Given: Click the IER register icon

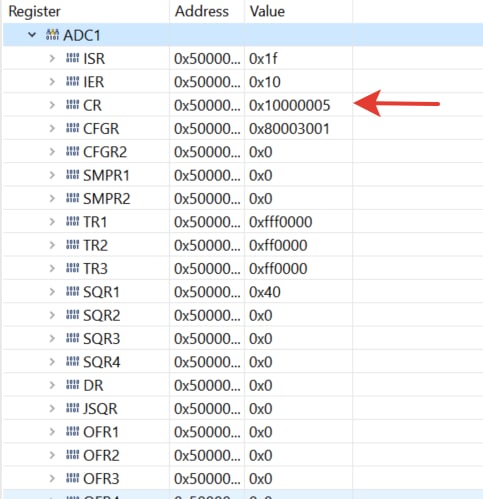Looking at the screenshot, I should point(72,81).
